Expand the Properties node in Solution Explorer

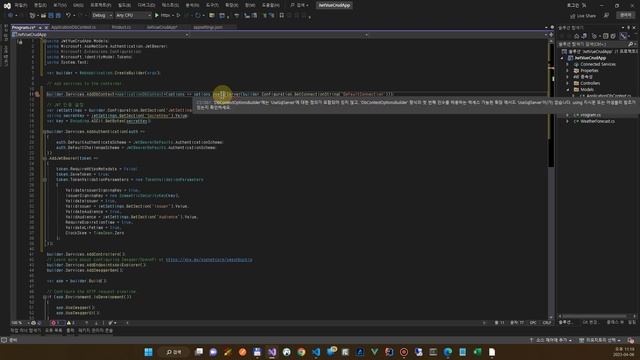(567, 71)
